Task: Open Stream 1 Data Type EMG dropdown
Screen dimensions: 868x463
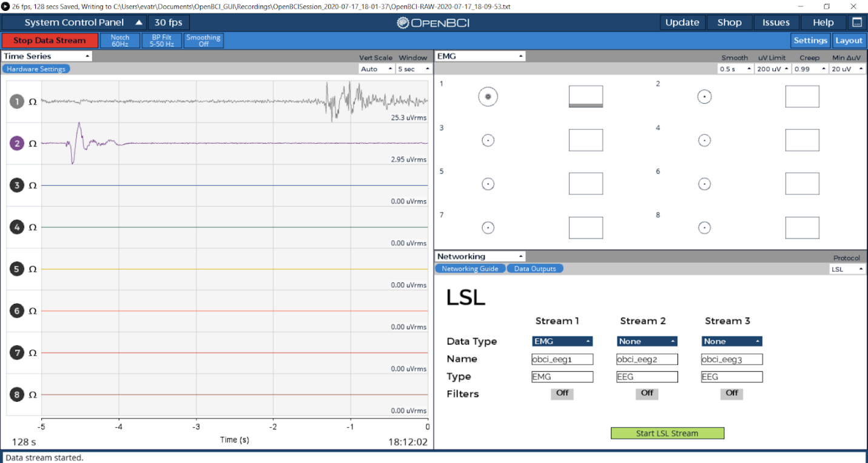Action: tap(562, 341)
